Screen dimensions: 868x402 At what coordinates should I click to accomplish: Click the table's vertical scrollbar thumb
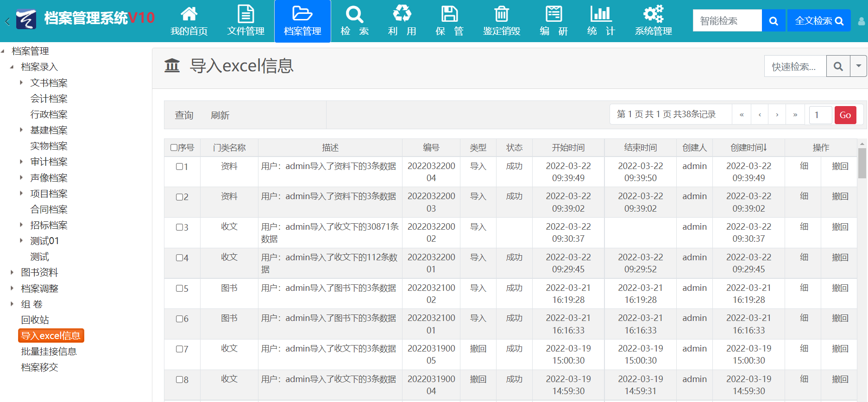(x=862, y=163)
